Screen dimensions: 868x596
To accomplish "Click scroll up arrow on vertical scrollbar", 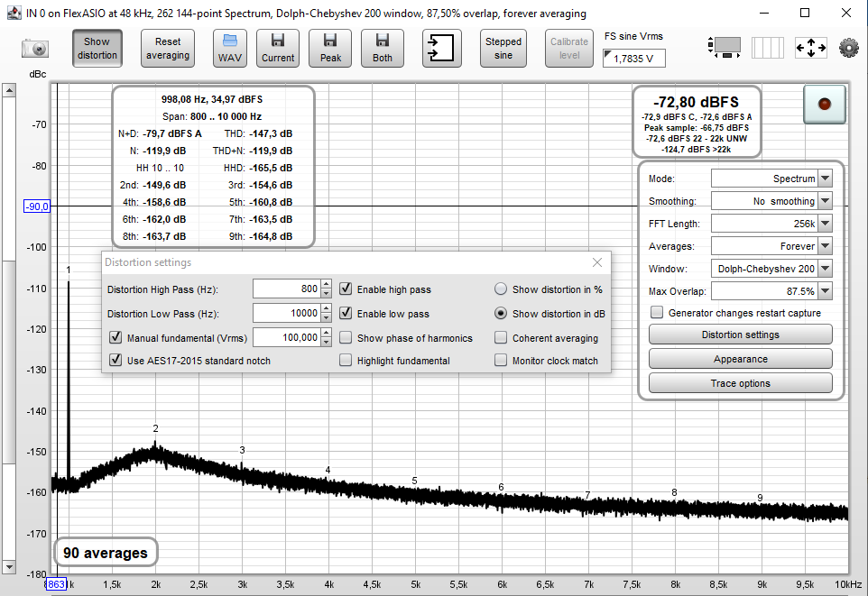I will tap(9, 90).
